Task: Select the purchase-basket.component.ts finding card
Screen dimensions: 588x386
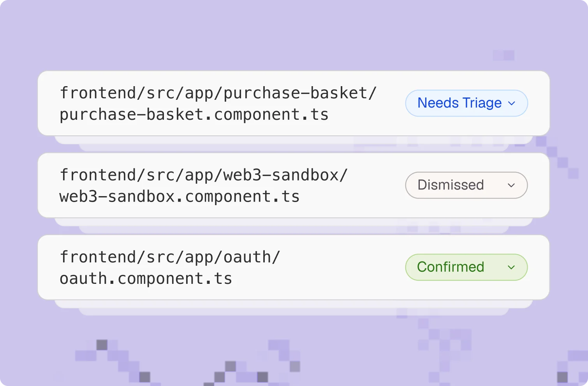Action: [x=294, y=103]
